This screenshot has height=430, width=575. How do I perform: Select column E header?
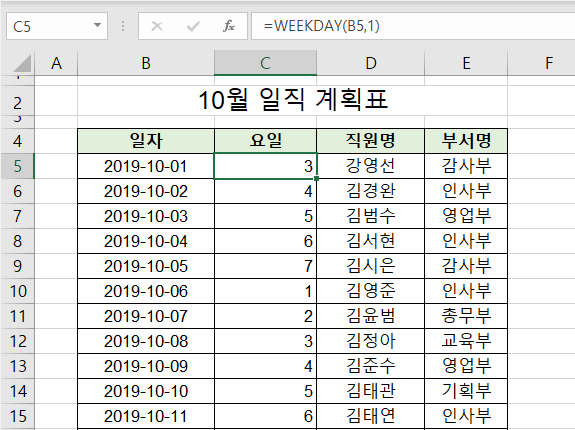466,63
